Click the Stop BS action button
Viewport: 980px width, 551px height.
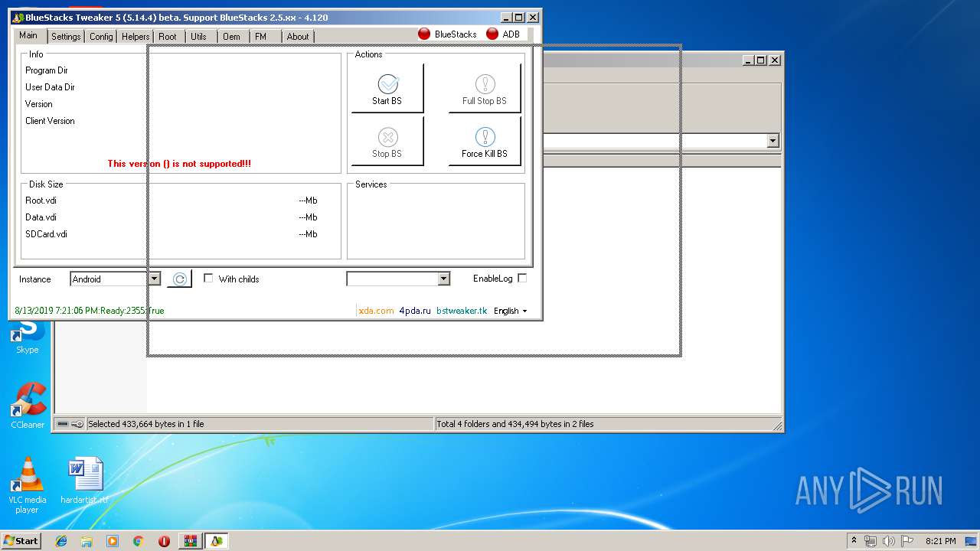coord(387,142)
